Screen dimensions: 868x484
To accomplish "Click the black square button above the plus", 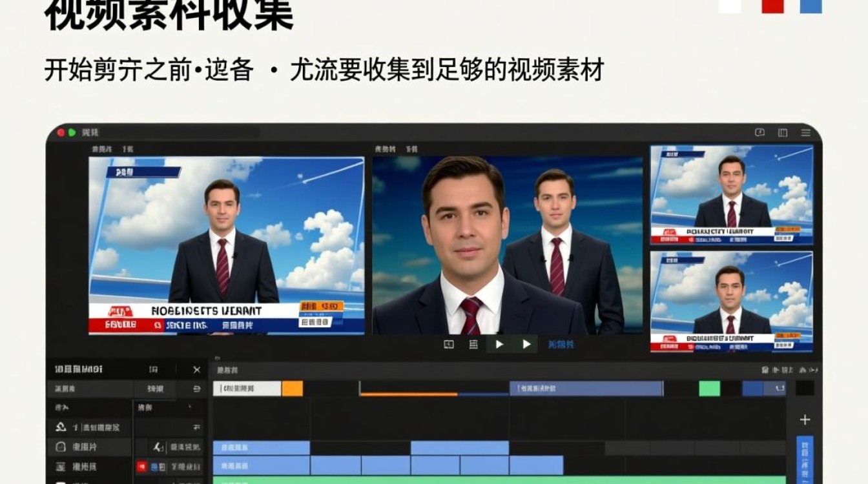I will point(805,388).
